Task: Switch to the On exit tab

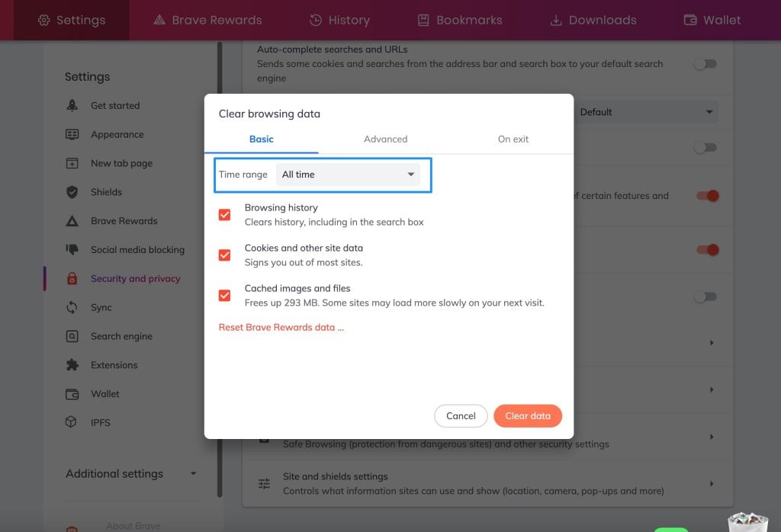Action: click(513, 139)
